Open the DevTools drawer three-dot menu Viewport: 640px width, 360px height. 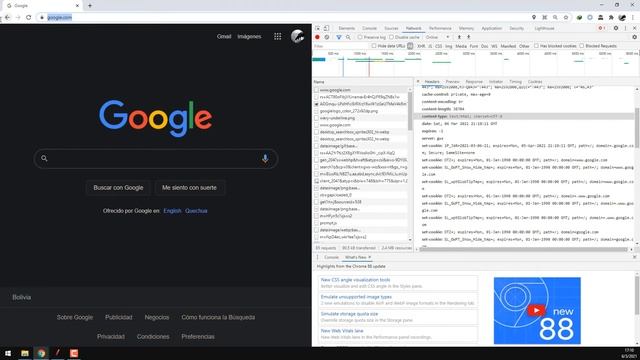click(318, 257)
